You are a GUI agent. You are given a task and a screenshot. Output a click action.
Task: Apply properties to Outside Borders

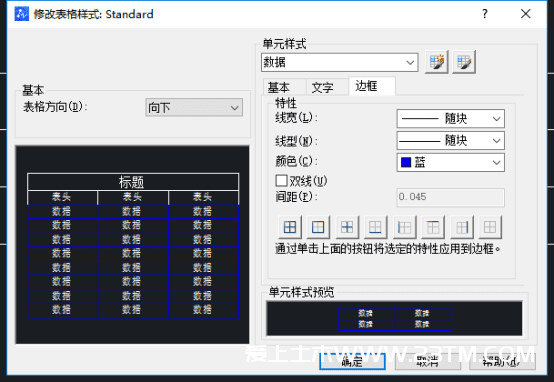click(x=318, y=227)
